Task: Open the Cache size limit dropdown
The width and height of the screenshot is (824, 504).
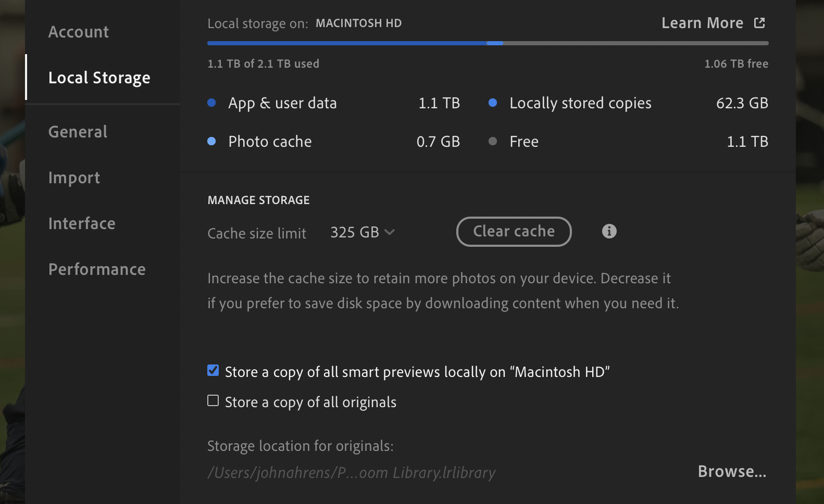Action: coord(362,232)
